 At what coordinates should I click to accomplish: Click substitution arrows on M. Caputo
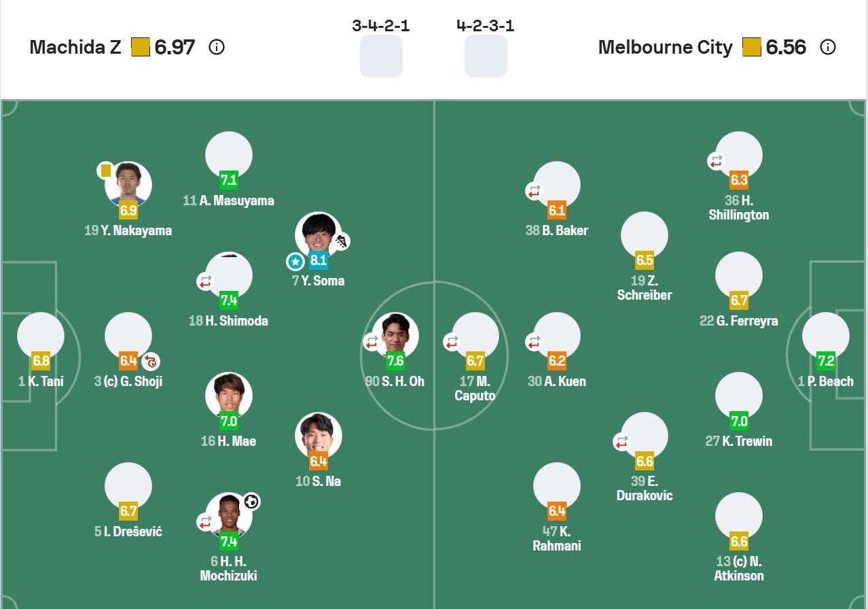[x=452, y=342]
